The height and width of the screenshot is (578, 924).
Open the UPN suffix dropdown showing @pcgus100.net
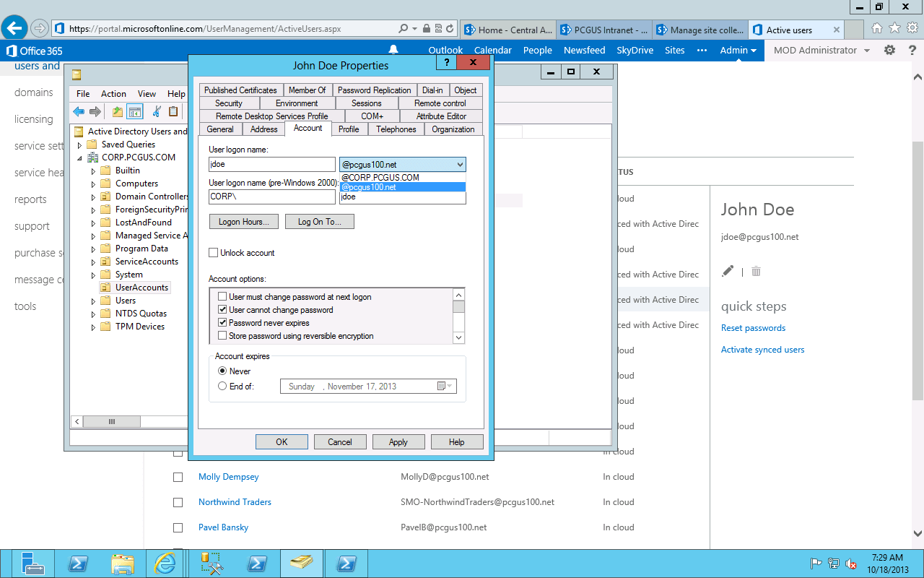[461, 164]
